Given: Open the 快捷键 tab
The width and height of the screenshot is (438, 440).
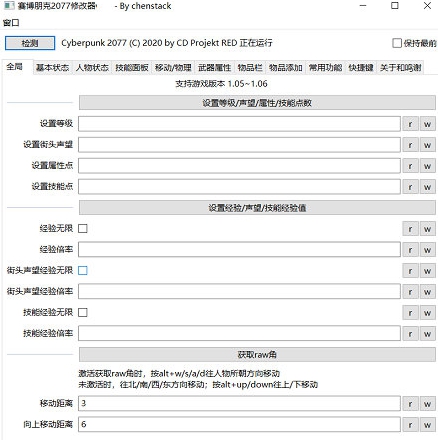Looking at the screenshot, I should tap(361, 68).
